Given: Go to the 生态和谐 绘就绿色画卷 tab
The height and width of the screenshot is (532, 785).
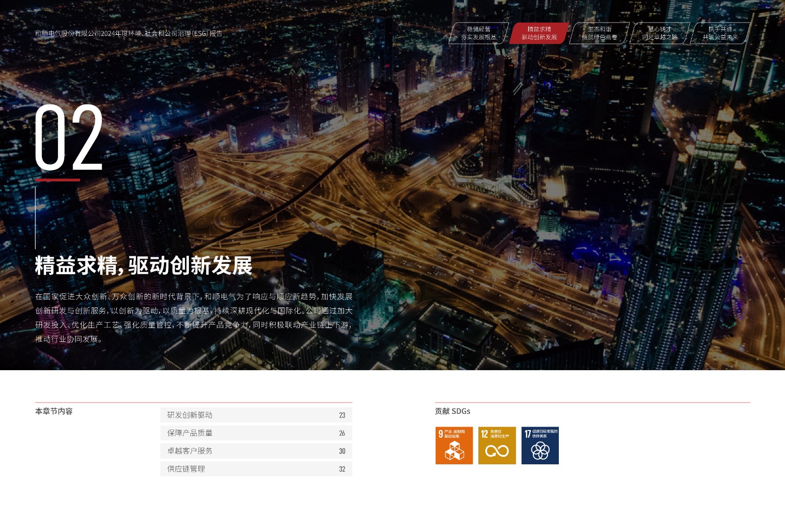Looking at the screenshot, I should [x=599, y=33].
